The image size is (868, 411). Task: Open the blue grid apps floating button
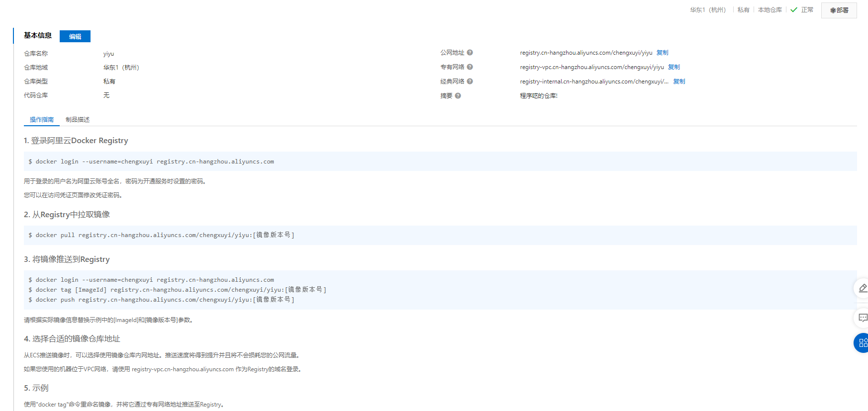click(862, 343)
